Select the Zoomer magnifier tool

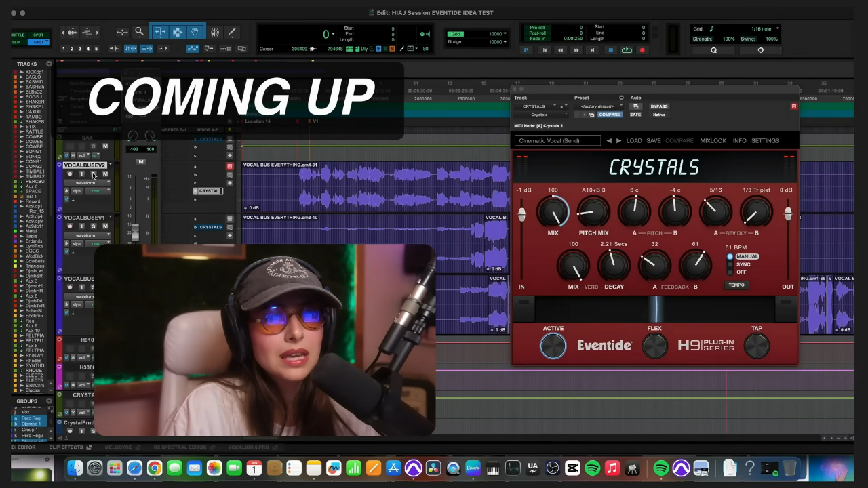(x=139, y=32)
